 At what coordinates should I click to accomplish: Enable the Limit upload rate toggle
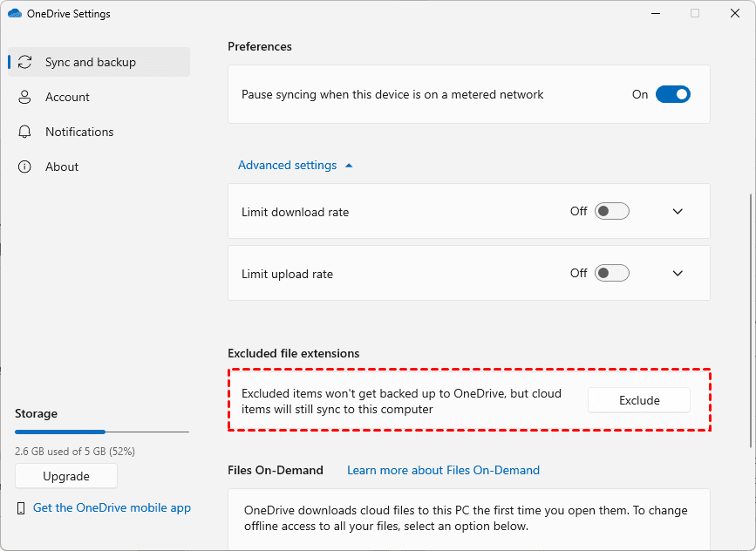click(x=611, y=273)
